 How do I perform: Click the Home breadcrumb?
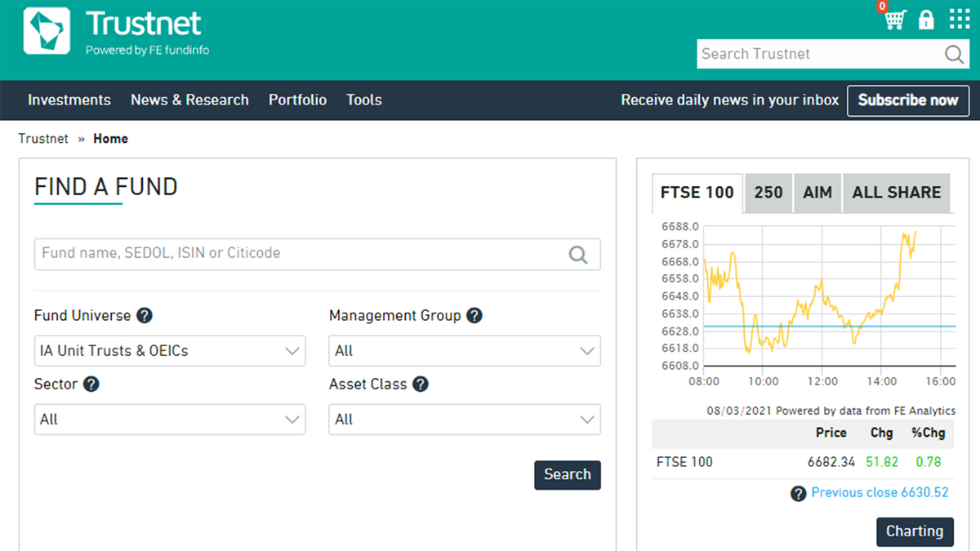tap(110, 139)
